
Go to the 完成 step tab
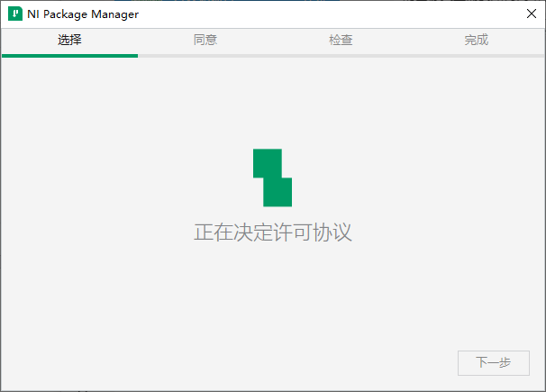[477, 40]
